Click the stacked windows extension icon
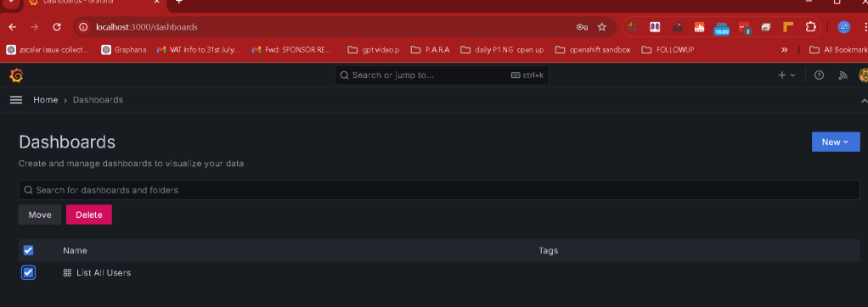Image resolution: width=868 pixels, height=307 pixels. (765, 26)
